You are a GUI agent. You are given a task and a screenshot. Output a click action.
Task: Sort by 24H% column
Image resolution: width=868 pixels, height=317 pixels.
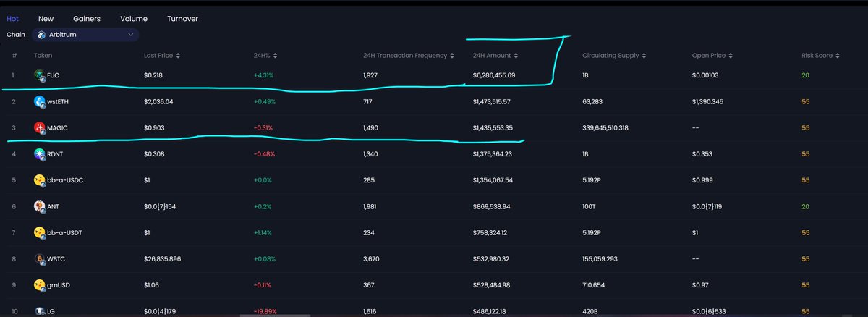click(265, 56)
